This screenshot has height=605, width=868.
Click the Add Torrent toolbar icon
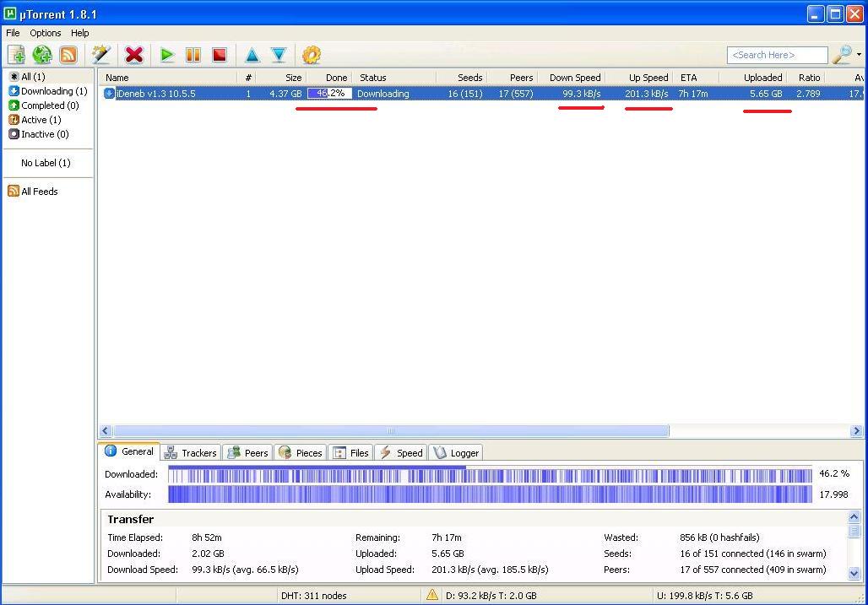(x=17, y=55)
